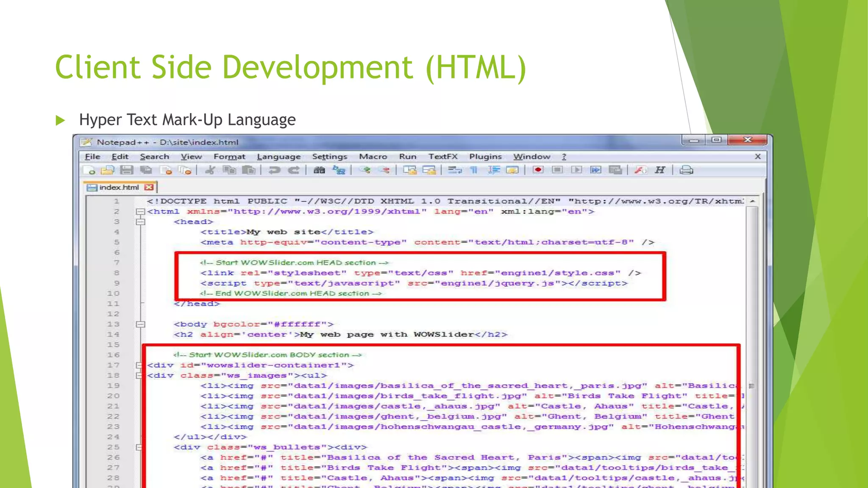The height and width of the screenshot is (488, 868).
Task: Zoom out with the red magnifier icon
Action: point(384,170)
